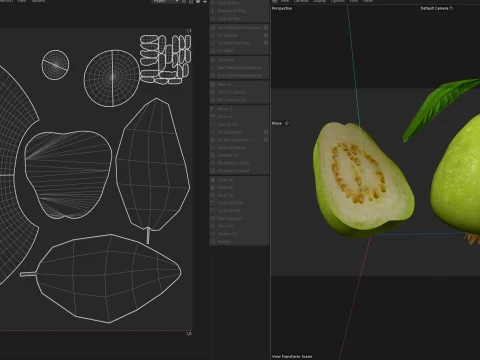Click the UV Peeler icon

coord(213,60)
